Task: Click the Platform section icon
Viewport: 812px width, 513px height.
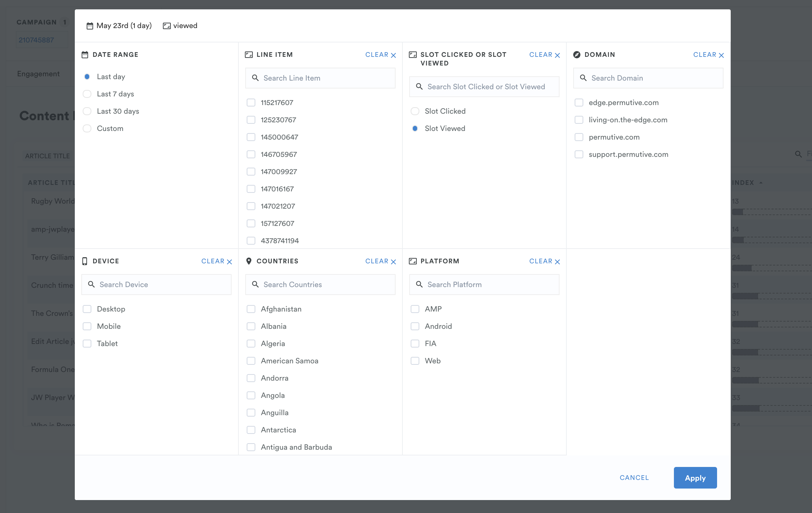Action: pos(413,261)
